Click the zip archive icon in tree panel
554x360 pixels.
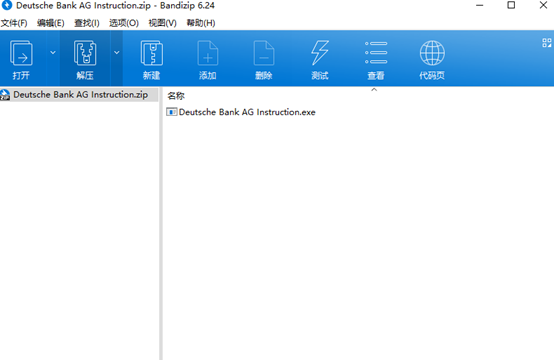click(x=5, y=95)
